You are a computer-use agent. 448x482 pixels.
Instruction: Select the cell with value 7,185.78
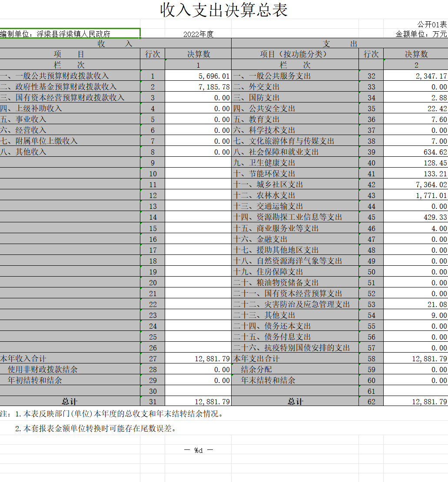(x=198, y=87)
